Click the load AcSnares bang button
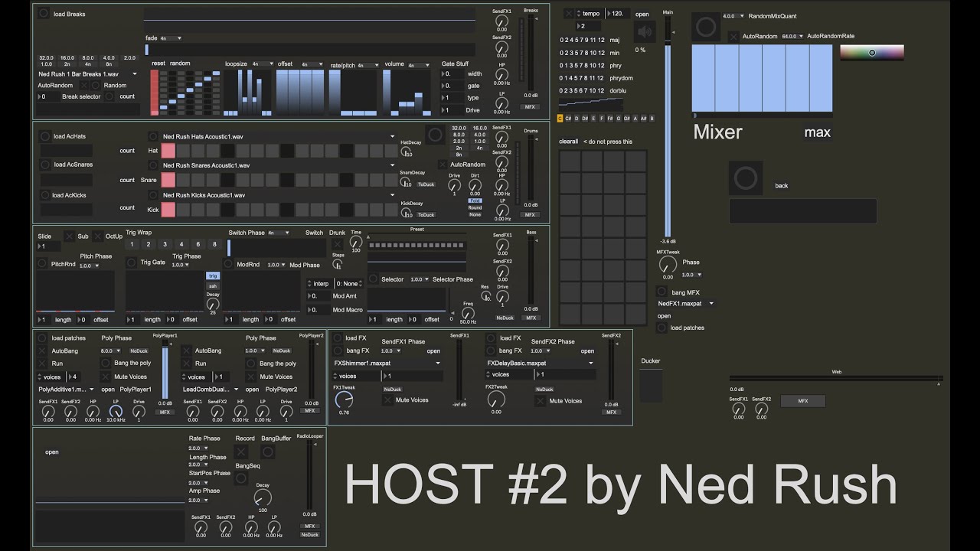This screenshot has height=551, width=980. click(x=44, y=165)
